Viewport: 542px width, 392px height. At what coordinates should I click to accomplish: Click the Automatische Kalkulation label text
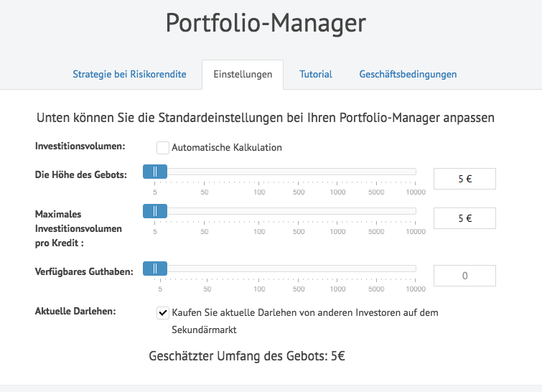[x=227, y=148]
